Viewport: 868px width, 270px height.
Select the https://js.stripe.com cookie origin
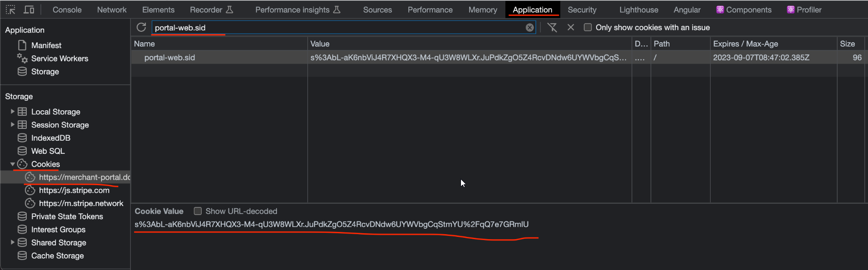[74, 191]
